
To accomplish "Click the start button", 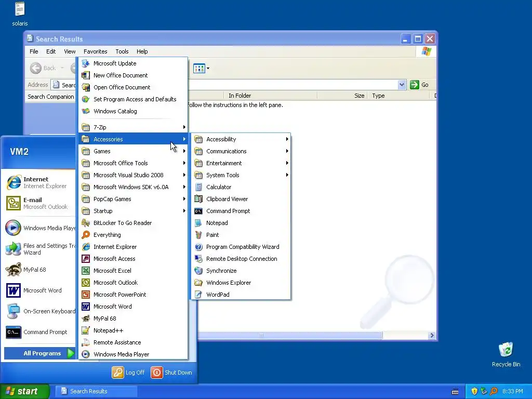I will pos(24,391).
